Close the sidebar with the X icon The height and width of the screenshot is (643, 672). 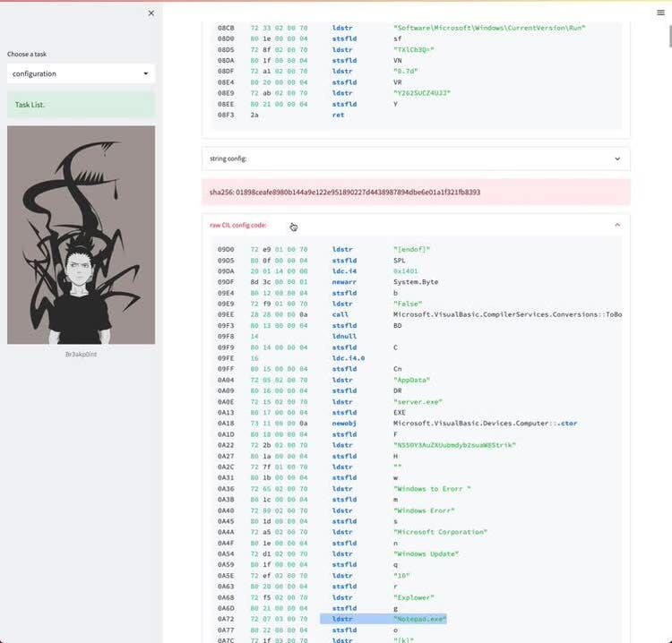coord(151,13)
